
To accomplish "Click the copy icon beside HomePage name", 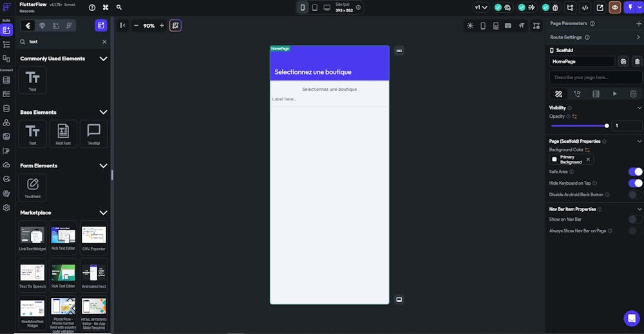I will [x=623, y=62].
